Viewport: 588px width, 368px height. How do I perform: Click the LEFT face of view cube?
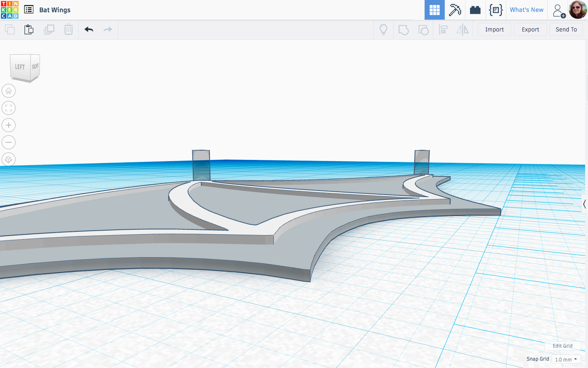point(20,67)
